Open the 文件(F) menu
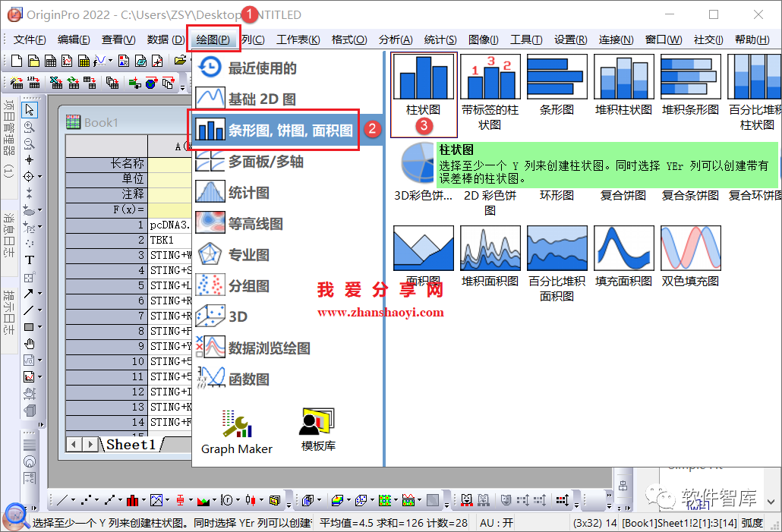This screenshot has width=782, height=532. coord(30,40)
